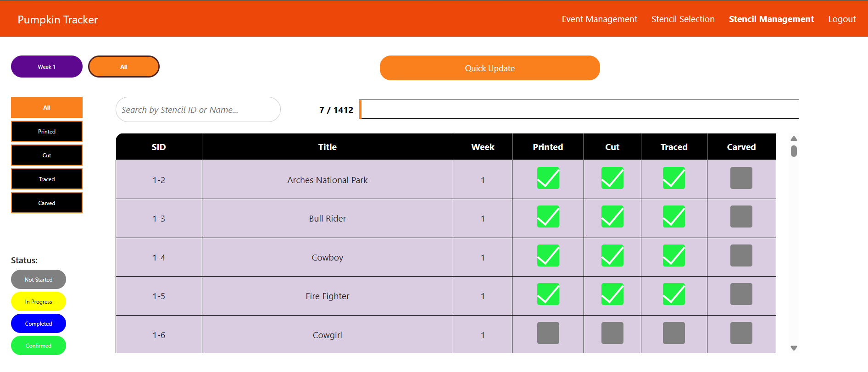Go to Stencil Selection page
Screen dimensions: 868x372
pos(683,19)
